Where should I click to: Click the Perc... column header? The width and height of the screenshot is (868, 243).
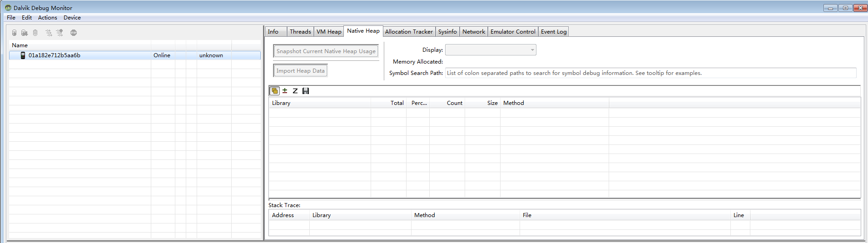tap(418, 103)
